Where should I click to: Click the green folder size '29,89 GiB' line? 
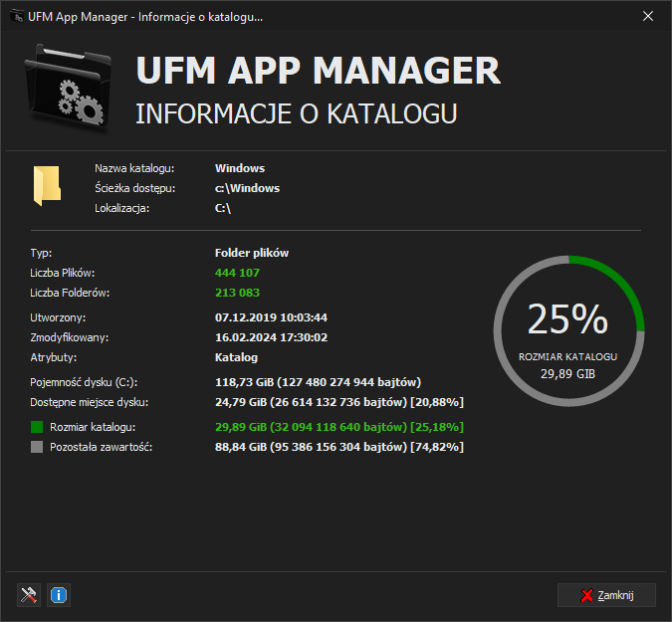pos(339,427)
